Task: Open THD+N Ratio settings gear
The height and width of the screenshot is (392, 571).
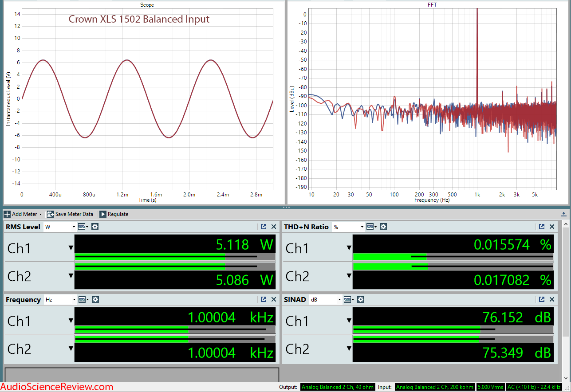Action: [x=383, y=227]
